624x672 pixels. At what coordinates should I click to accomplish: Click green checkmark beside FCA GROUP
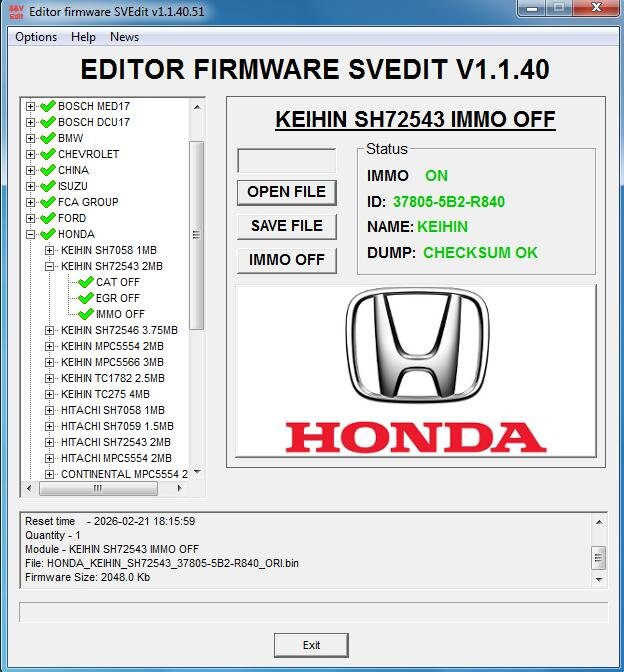coord(48,202)
